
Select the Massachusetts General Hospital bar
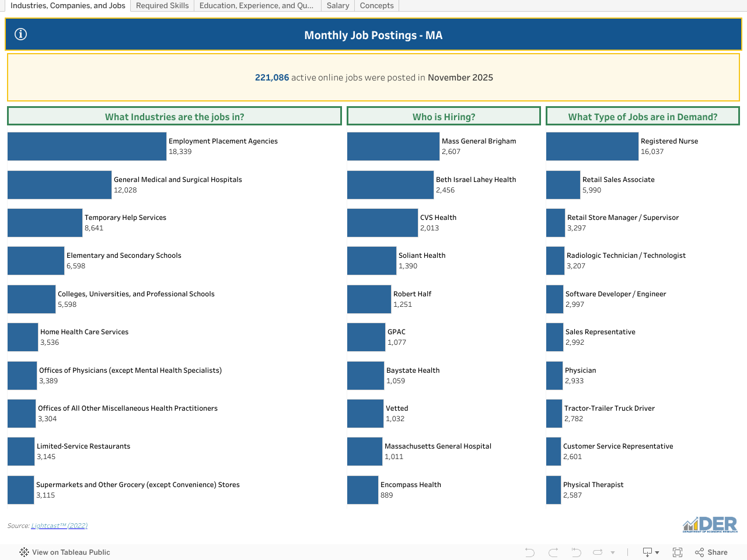click(x=365, y=452)
